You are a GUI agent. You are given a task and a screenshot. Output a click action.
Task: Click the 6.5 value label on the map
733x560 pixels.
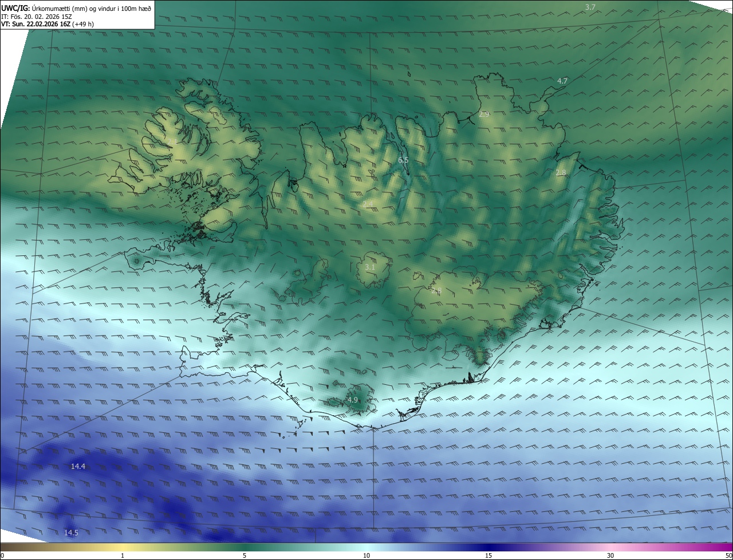[x=403, y=160]
